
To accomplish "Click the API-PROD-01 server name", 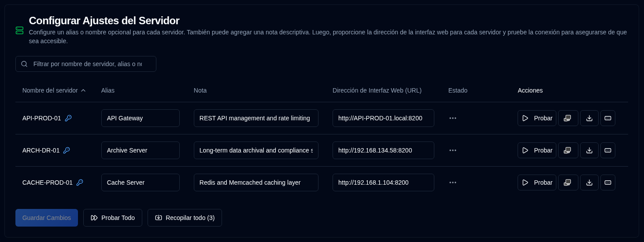I will click(x=42, y=118).
